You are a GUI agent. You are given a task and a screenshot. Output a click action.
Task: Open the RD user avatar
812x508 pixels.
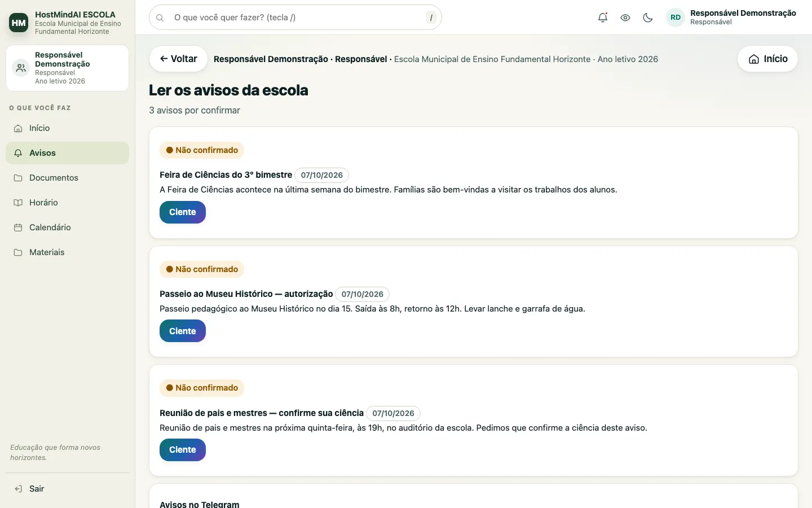676,17
